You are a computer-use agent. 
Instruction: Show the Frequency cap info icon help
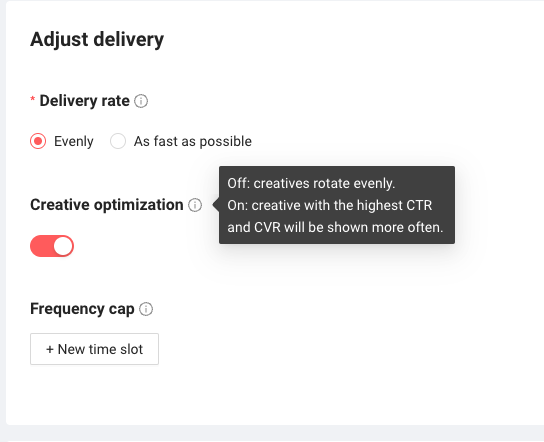(146, 309)
